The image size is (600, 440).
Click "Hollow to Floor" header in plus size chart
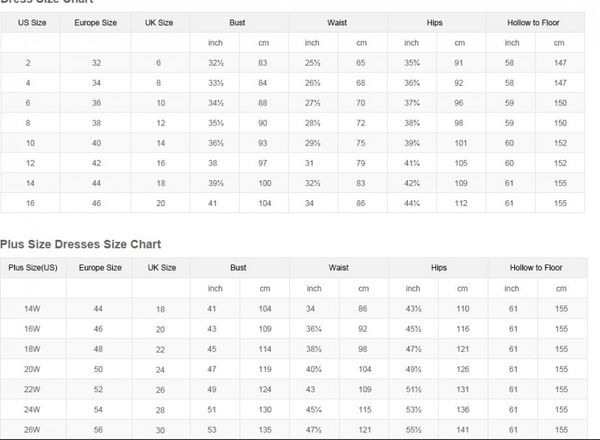535,268
